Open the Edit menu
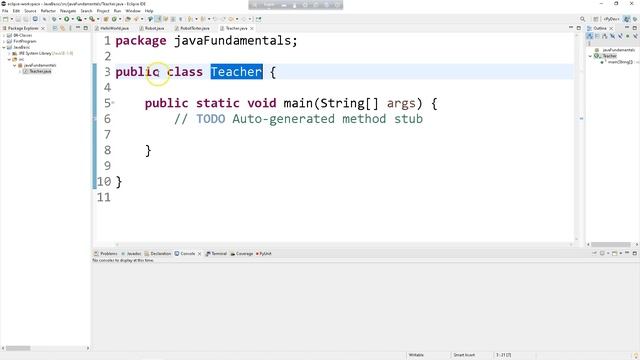This screenshot has width=640, height=360. tap(16, 11)
